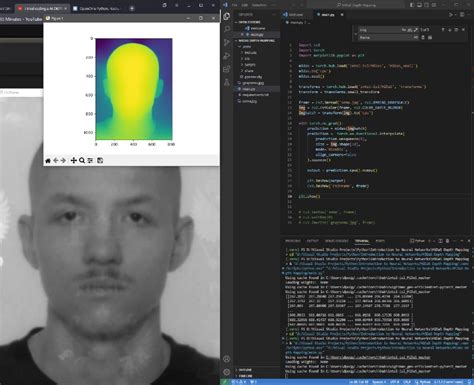This screenshot has height=385, width=474.
Task: Run the Python file with play button
Action: pyautogui.click(x=451, y=15)
